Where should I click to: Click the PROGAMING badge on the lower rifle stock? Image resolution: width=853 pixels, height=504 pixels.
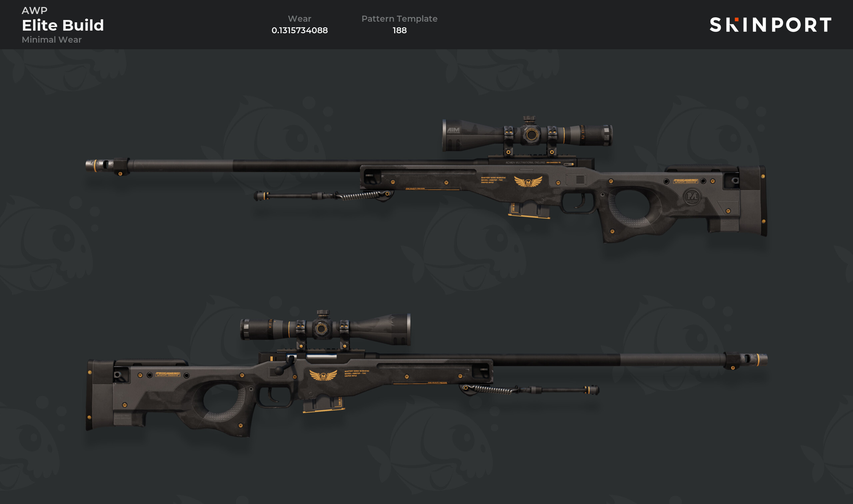tap(168, 374)
